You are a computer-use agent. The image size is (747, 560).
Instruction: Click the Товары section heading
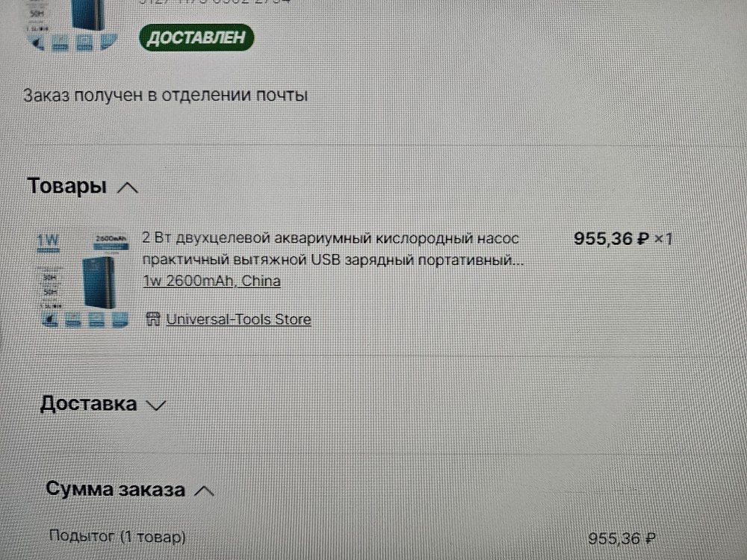(66, 186)
